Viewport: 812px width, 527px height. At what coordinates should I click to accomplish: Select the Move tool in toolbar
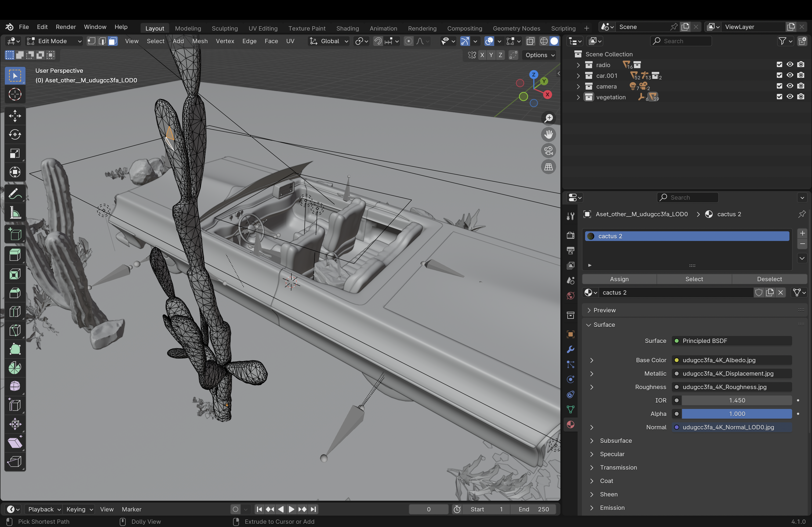pyautogui.click(x=15, y=116)
